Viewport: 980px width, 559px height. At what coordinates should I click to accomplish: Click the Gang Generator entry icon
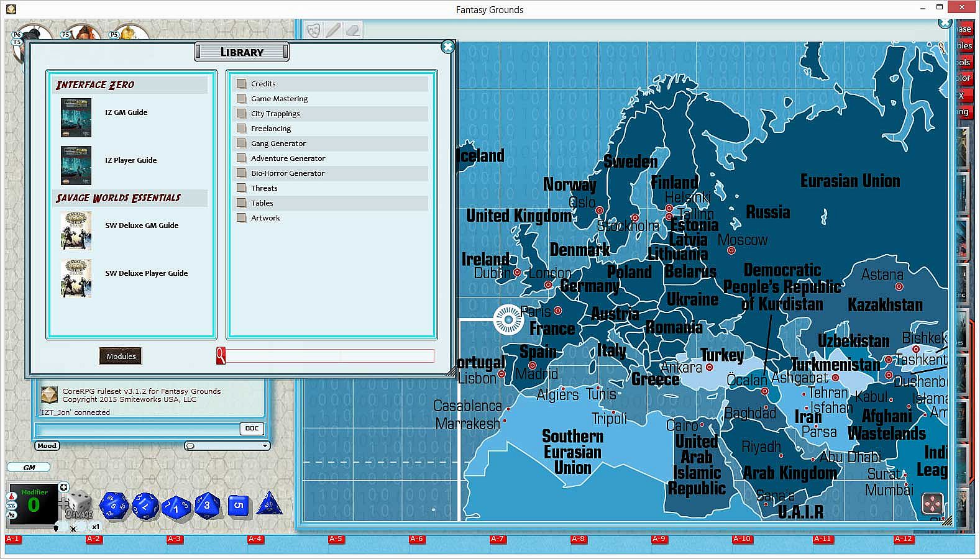242,143
